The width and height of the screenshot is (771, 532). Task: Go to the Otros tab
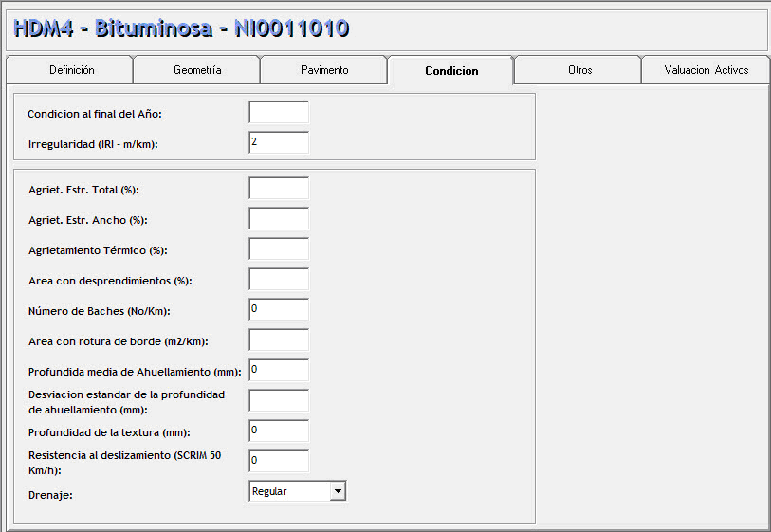click(579, 70)
